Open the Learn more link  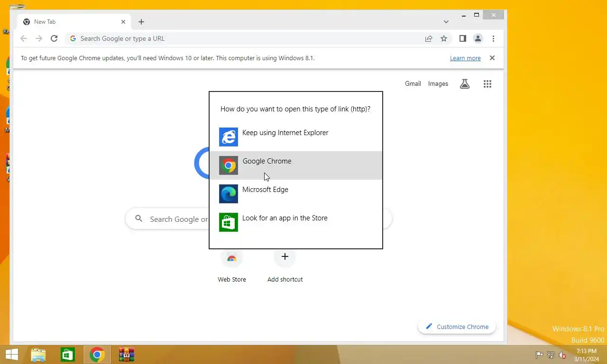(x=465, y=58)
